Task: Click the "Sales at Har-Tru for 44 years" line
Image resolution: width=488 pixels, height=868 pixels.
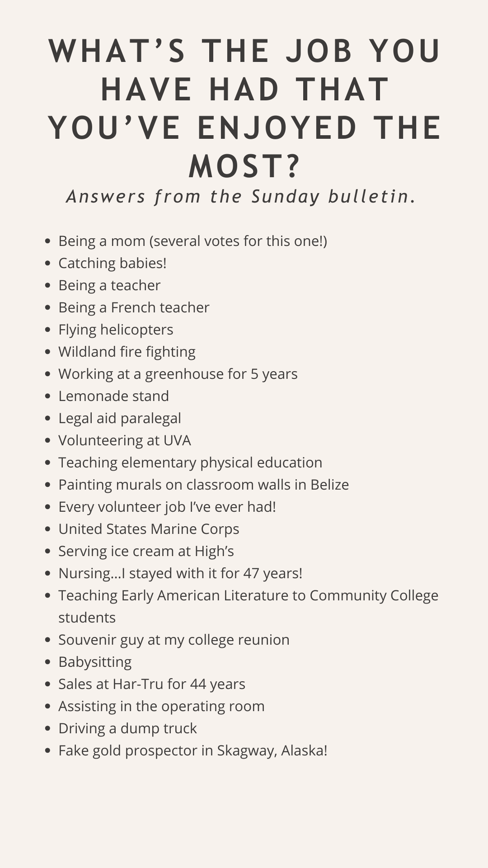Action: point(152,684)
